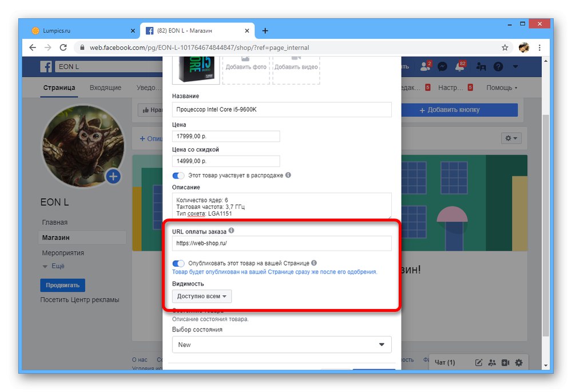Screen dimensions: 572x392
Task: Open notifications bell with 82 badge
Action: pyautogui.click(x=460, y=66)
